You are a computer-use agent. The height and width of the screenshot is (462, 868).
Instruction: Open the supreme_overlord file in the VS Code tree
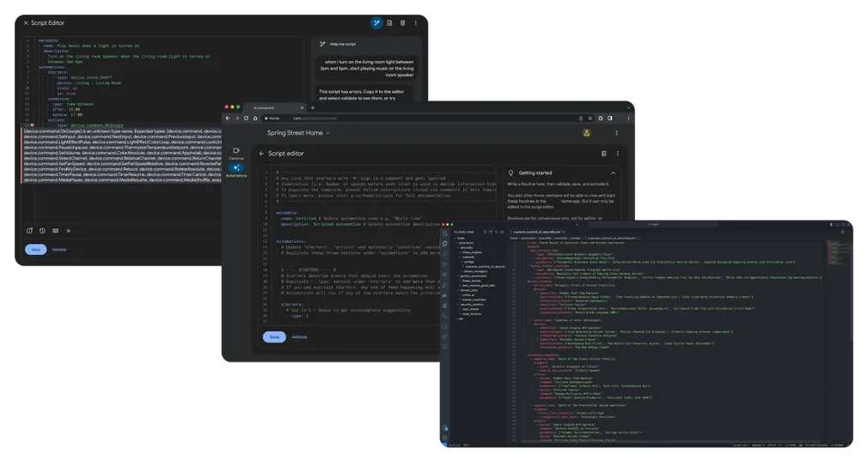tap(485, 266)
